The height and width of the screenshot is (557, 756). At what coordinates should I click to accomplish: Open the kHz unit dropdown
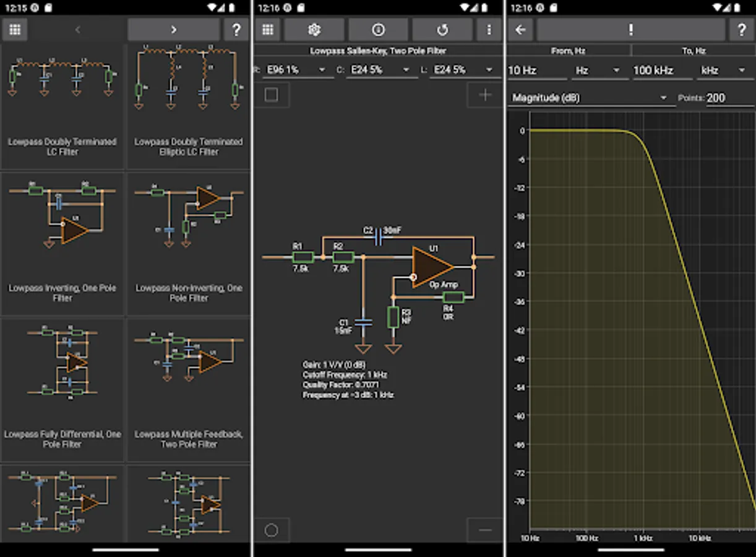click(724, 71)
